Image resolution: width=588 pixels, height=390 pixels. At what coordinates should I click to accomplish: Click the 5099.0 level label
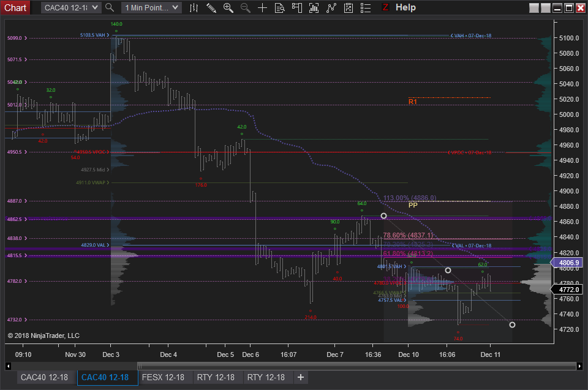point(17,38)
